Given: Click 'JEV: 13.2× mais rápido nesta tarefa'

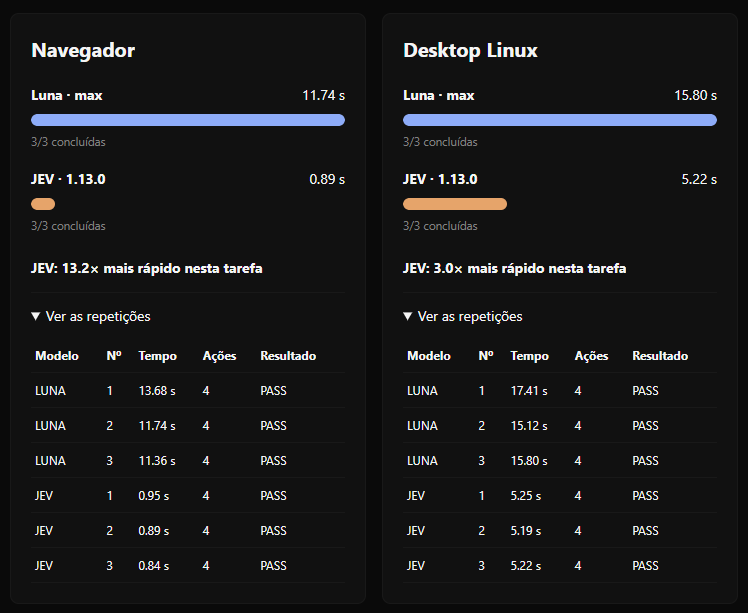Looking at the screenshot, I should pos(147,268).
